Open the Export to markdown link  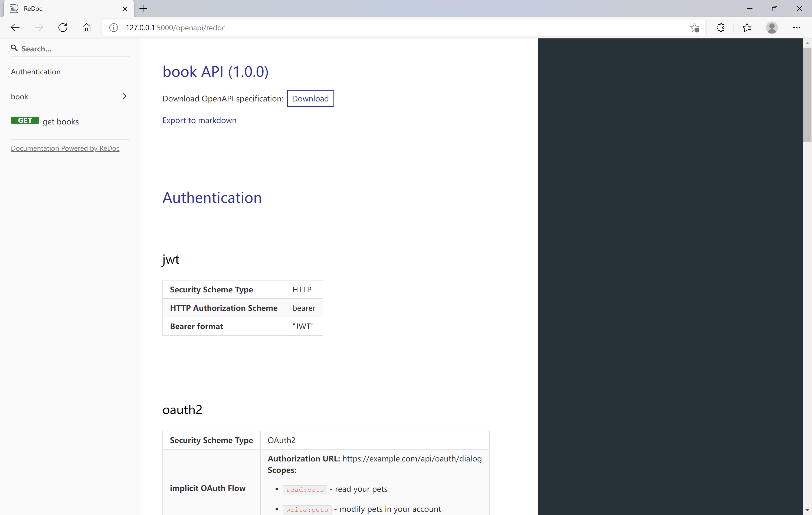[199, 120]
